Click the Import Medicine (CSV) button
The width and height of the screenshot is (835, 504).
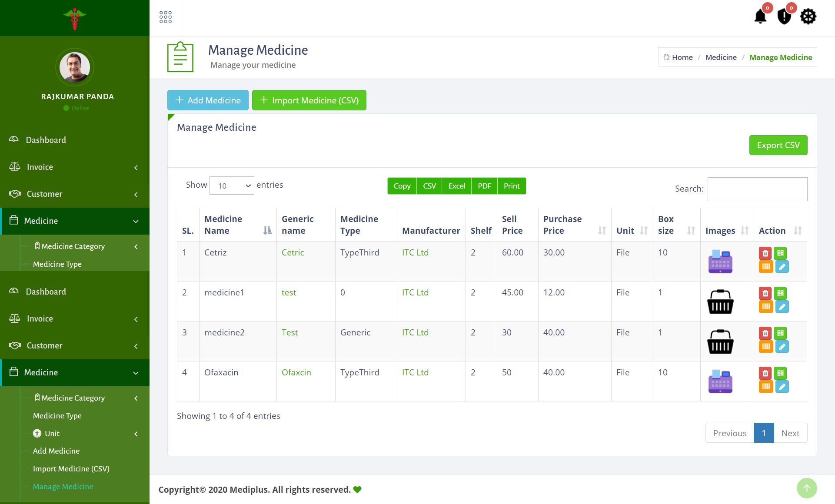click(x=309, y=100)
